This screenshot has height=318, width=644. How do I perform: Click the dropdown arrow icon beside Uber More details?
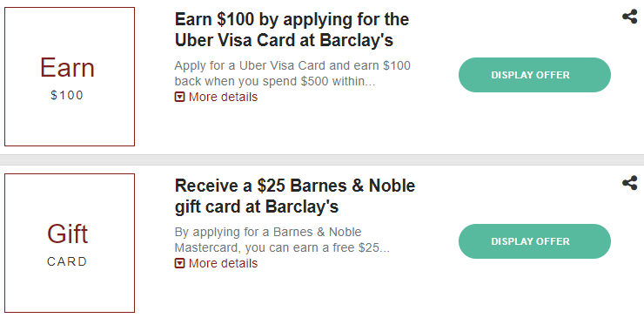(x=179, y=97)
